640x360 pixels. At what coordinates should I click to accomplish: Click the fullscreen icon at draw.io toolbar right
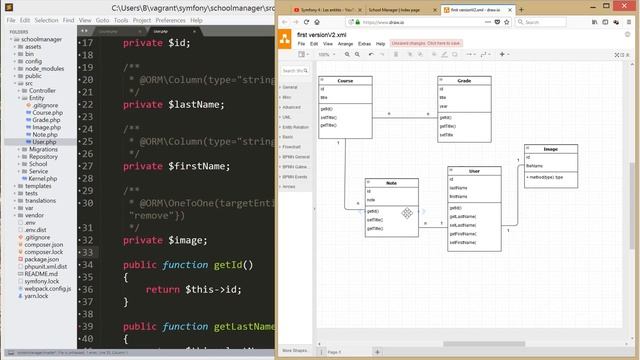tap(617, 55)
